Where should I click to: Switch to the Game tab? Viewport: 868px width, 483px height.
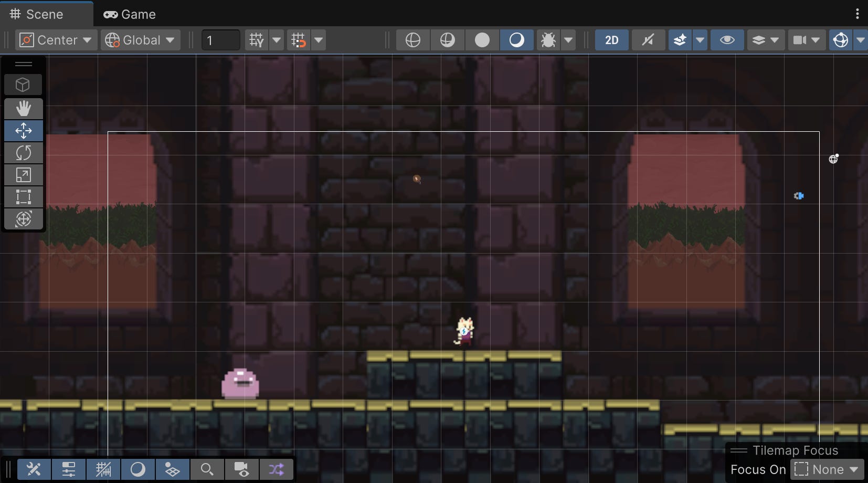point(129,14)
